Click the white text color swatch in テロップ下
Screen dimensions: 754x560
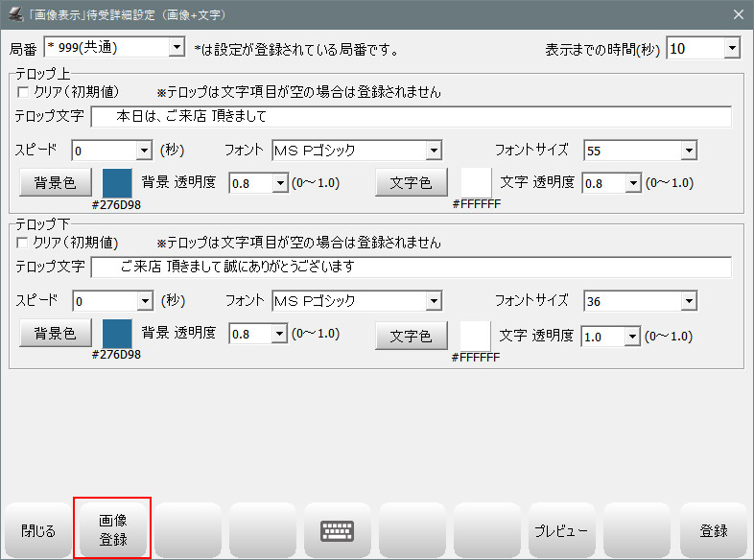[x=476, y=335]
